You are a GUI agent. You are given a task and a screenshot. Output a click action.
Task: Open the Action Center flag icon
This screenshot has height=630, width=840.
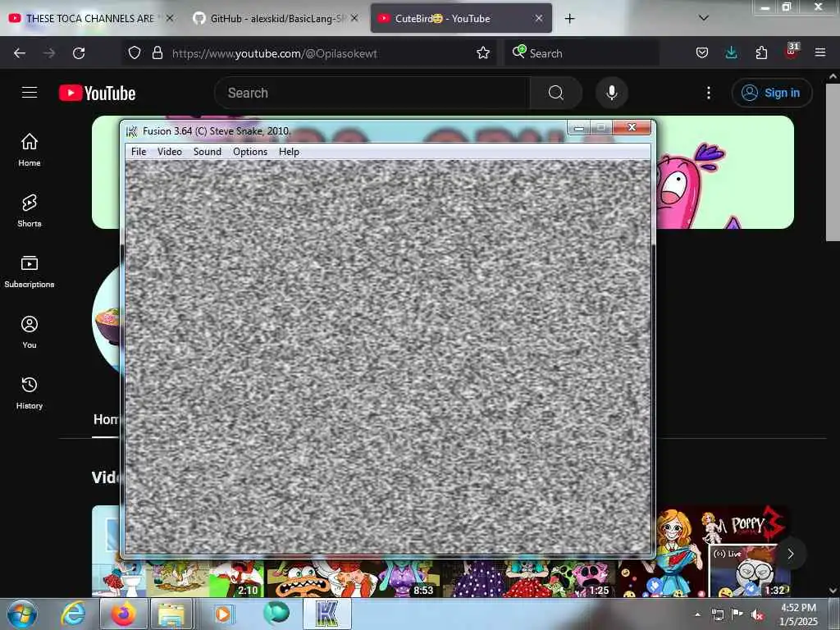tap(737, 614)
